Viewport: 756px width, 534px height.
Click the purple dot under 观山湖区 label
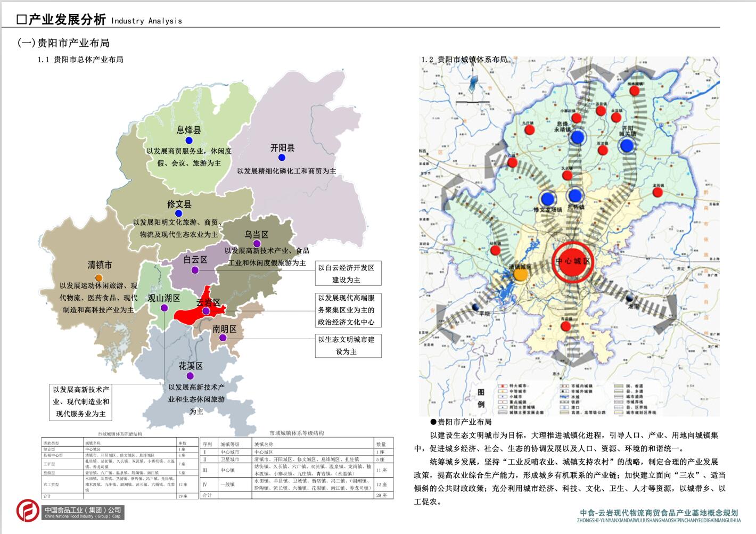click(x=164, y=308)
